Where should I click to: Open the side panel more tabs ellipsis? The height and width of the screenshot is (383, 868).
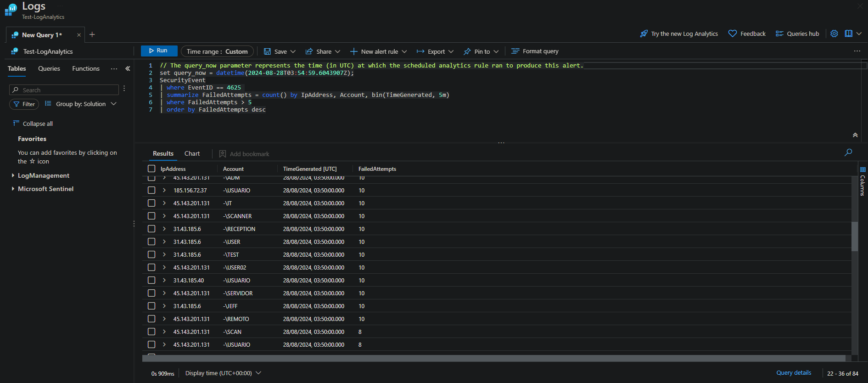(x=114, y=69)
